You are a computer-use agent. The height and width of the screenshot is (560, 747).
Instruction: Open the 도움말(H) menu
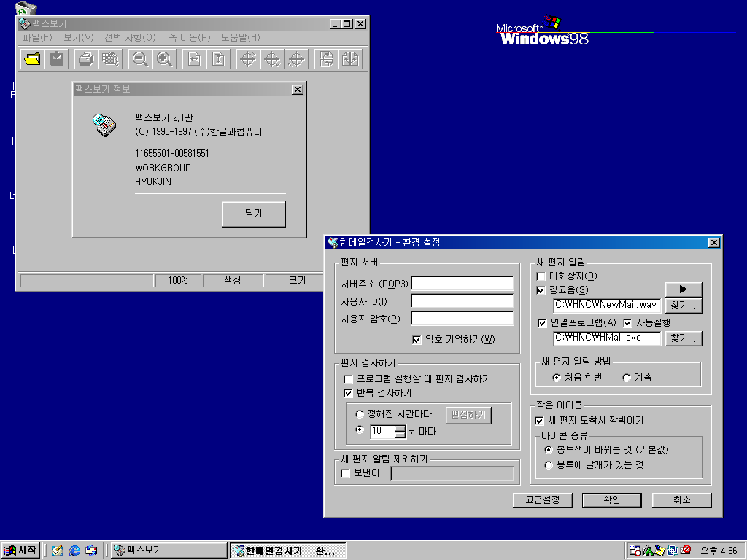[241, 37]
